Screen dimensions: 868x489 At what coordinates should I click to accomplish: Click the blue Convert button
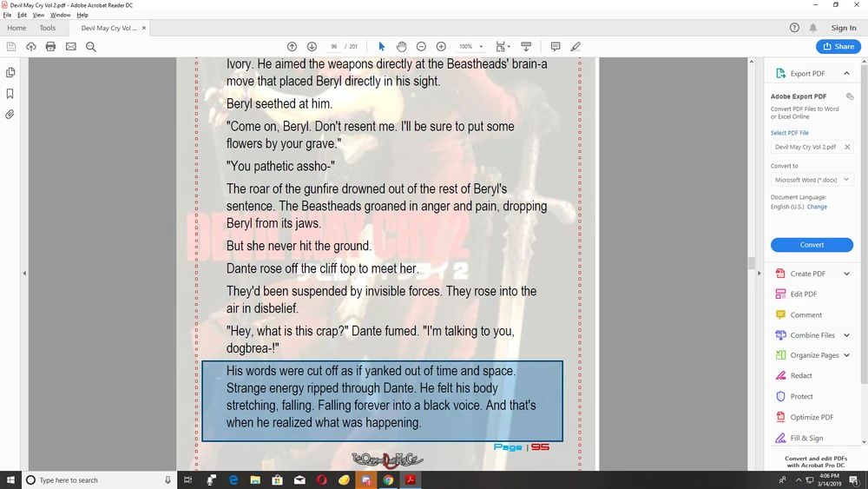(812, 245)
